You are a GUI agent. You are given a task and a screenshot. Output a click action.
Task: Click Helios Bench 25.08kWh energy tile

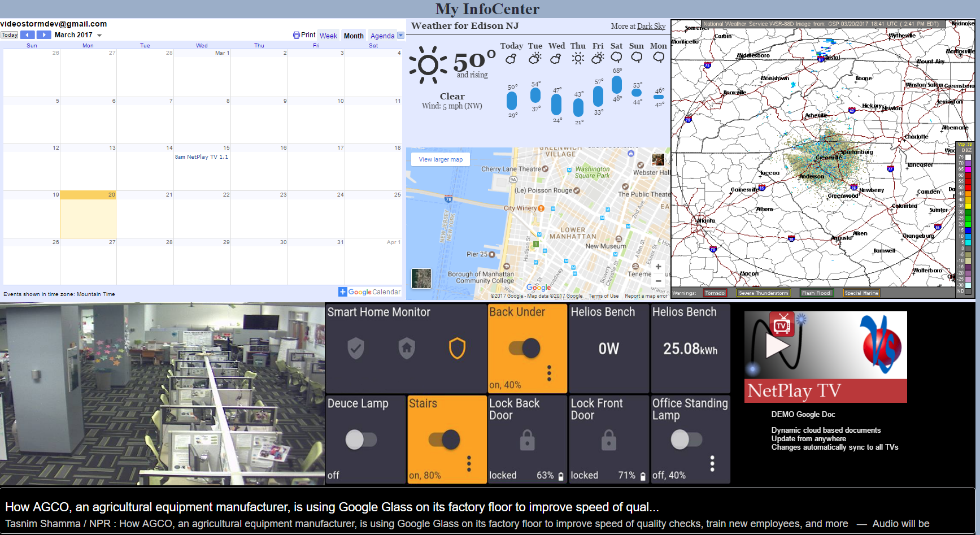tap(690, 349)
